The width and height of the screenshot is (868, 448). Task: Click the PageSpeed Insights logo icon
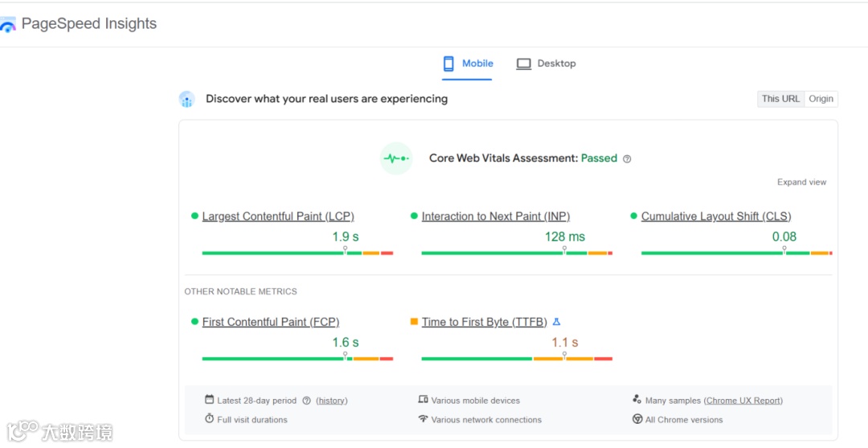click(x=8, y=25)
